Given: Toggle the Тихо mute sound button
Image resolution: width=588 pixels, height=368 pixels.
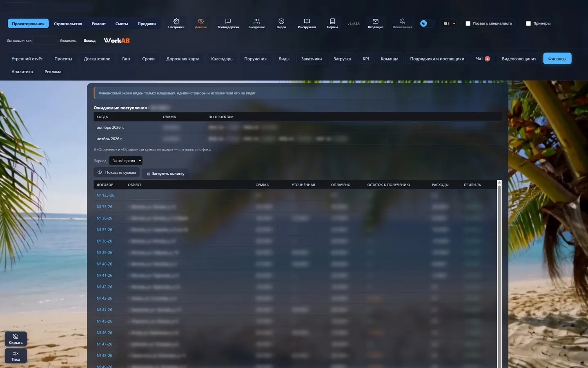Looking at the screenshot, I should [16, 356].
